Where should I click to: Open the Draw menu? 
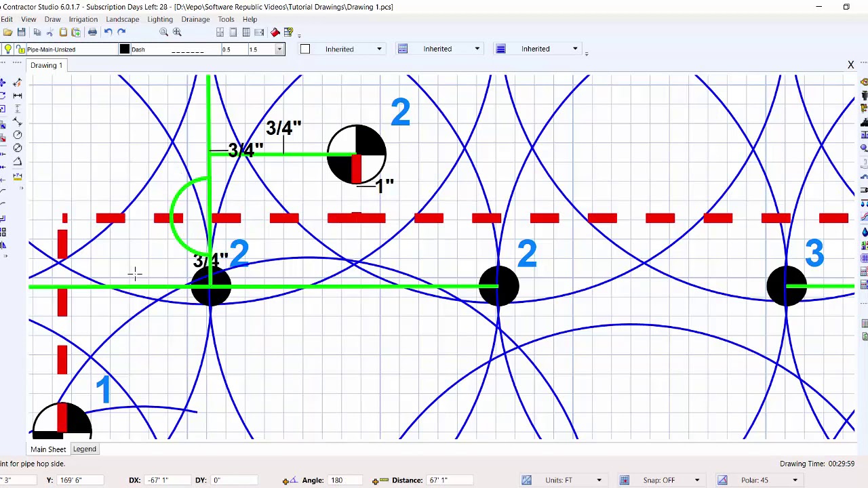(x=52, y=20)
